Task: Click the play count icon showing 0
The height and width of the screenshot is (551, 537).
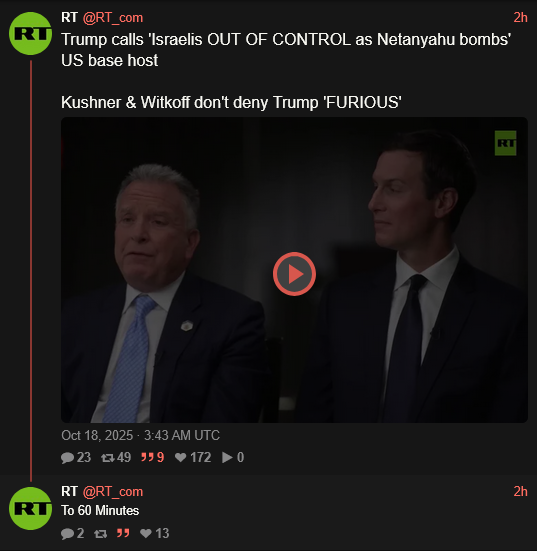Action: 227,458
